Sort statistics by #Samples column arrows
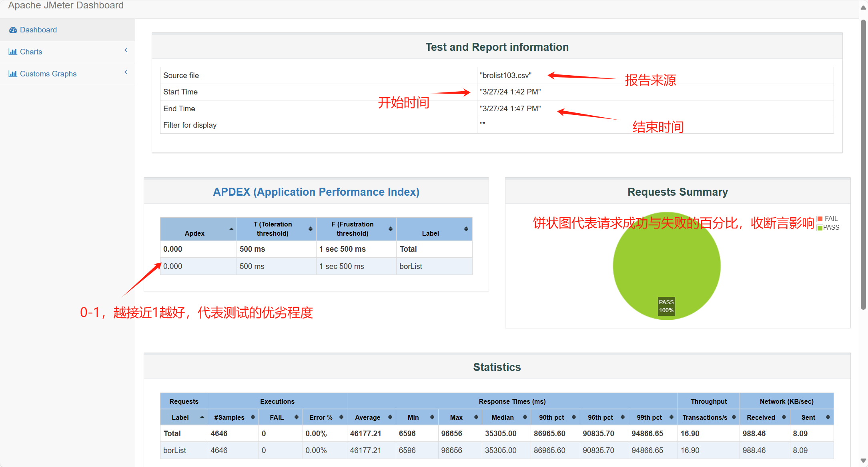This screenshot has height=467, width=868. click(253, 417)
